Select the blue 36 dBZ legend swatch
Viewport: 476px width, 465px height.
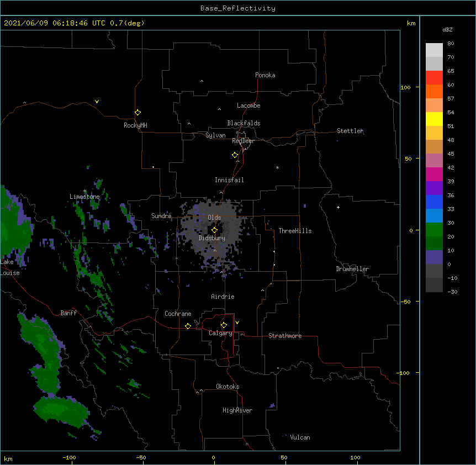click(434, 202)
